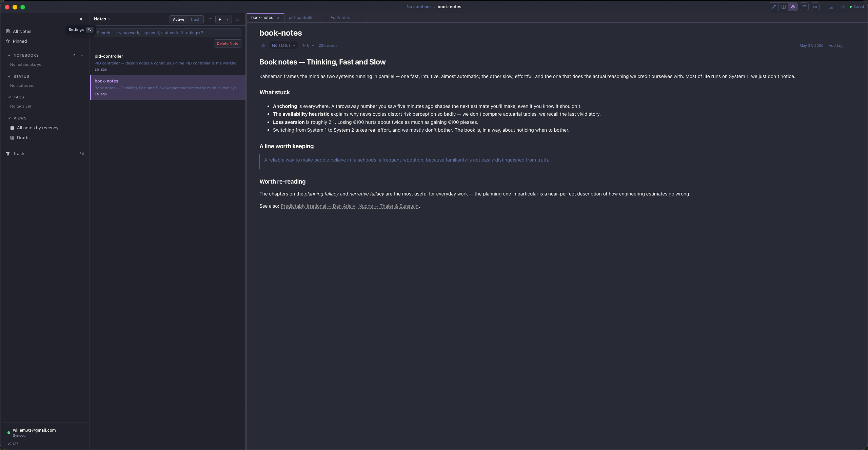
Task: Click Add tag... field
Action: click(837, 45)
